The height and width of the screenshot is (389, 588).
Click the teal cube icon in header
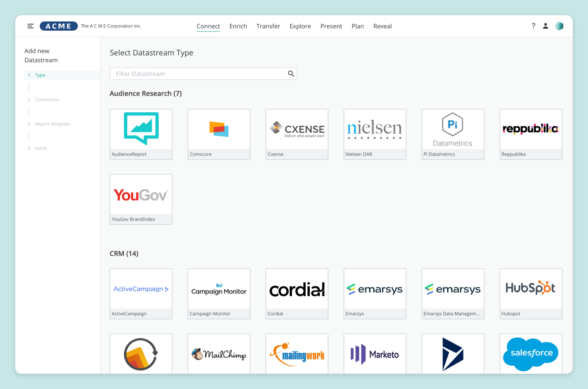[x=559, y=26]
